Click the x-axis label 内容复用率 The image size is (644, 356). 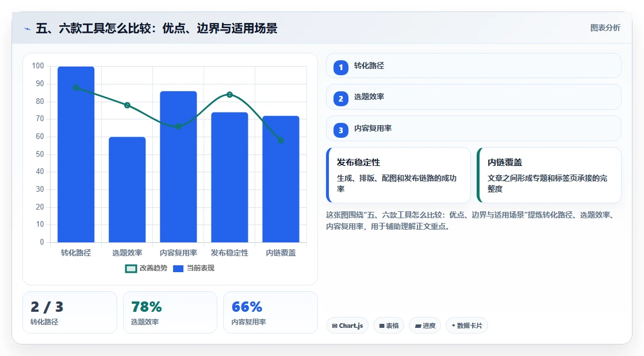pos(178,253)
